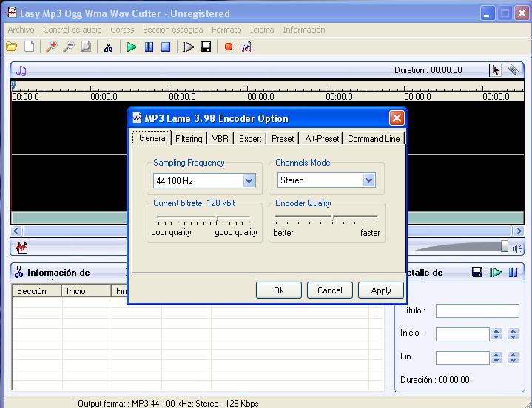Expand the Sampling Frequency dropdown

tap(249, 181)
